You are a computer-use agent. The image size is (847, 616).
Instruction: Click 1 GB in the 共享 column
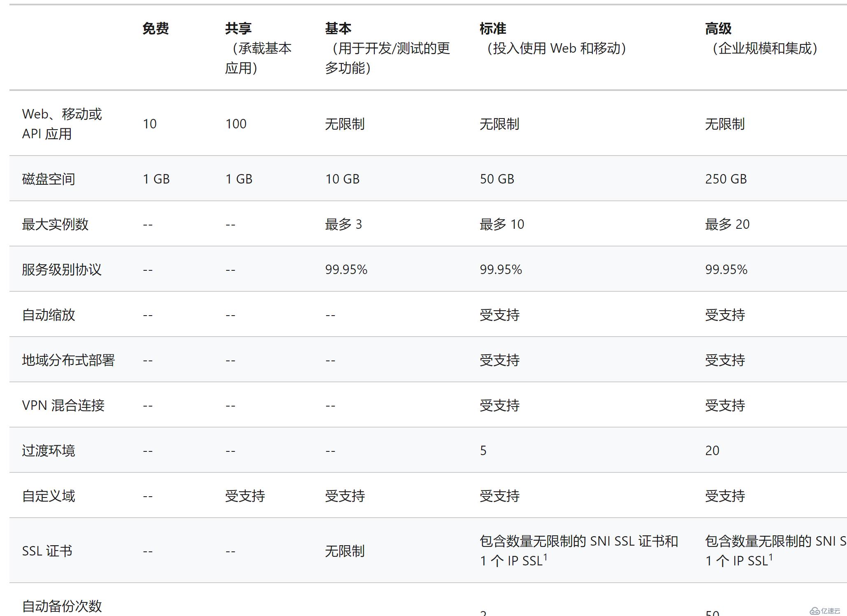tap(239, 179)
